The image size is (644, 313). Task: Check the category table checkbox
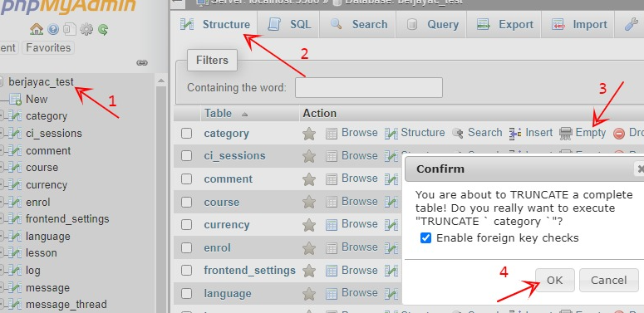pos(186,134)
